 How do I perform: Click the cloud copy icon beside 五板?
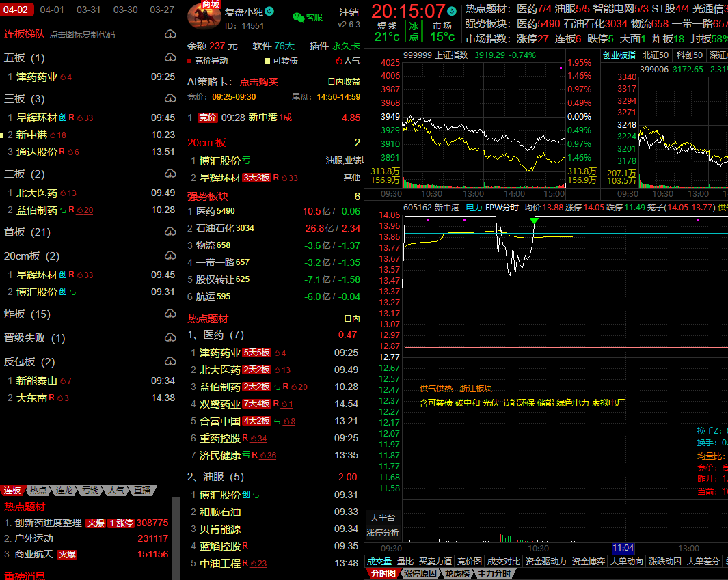click(170, 58)
